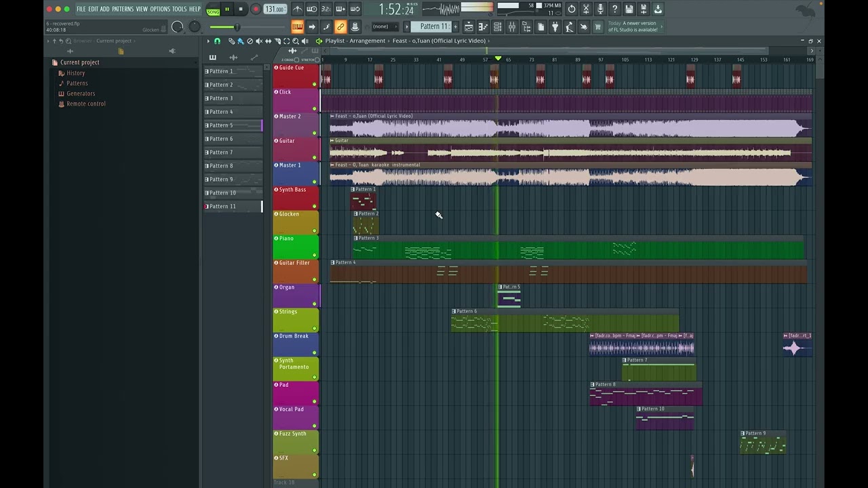Select Pattern 10 in the picker

pos(233,193)
